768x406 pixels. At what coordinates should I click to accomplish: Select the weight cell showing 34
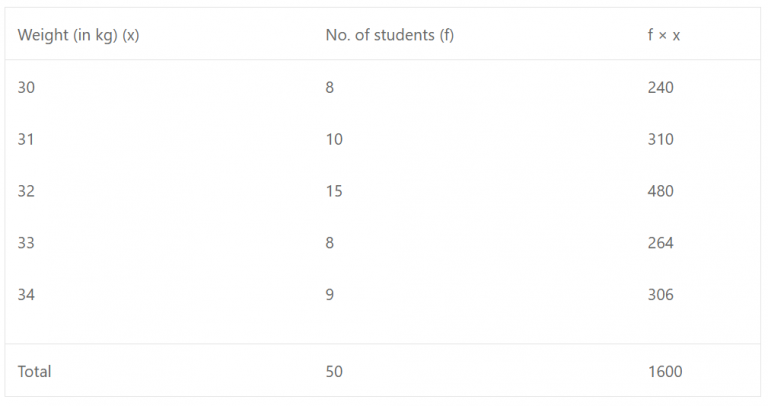point(26,295)
